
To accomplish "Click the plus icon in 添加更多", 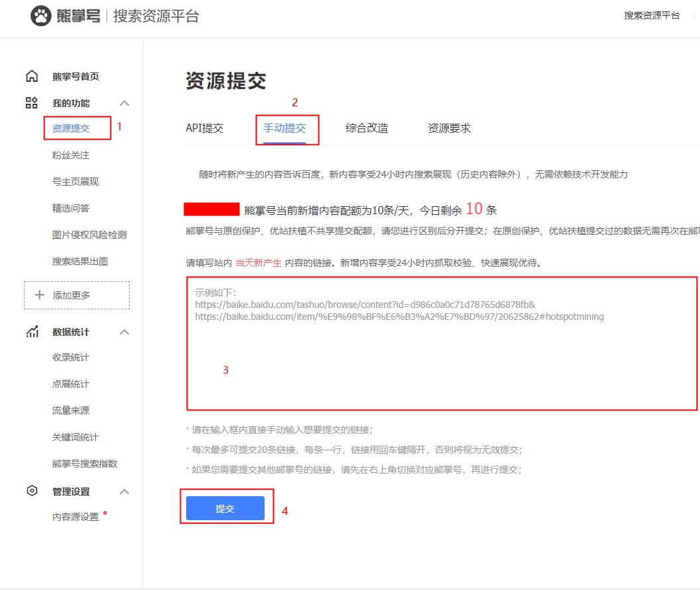I will pos(40,295).
